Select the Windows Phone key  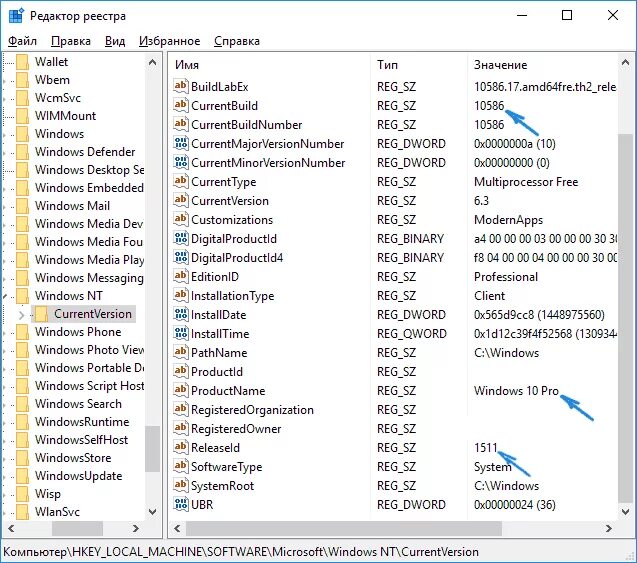click(78, 332)
